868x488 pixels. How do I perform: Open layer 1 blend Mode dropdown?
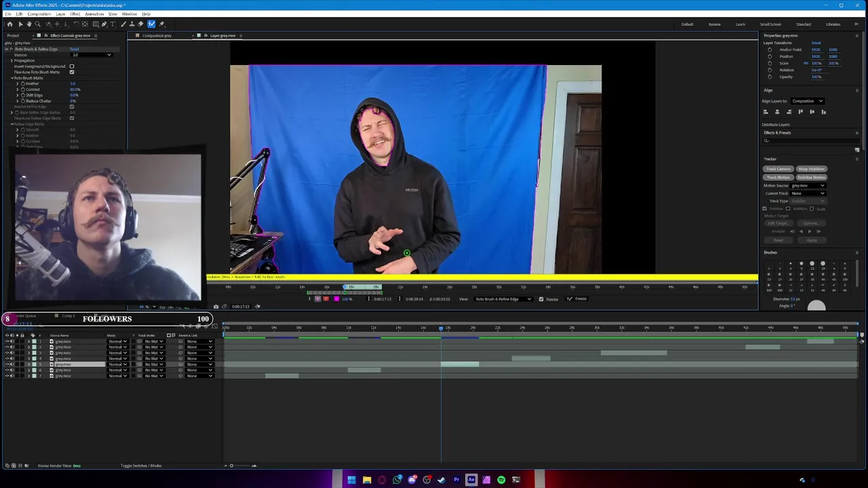click(x=117, y=341)
